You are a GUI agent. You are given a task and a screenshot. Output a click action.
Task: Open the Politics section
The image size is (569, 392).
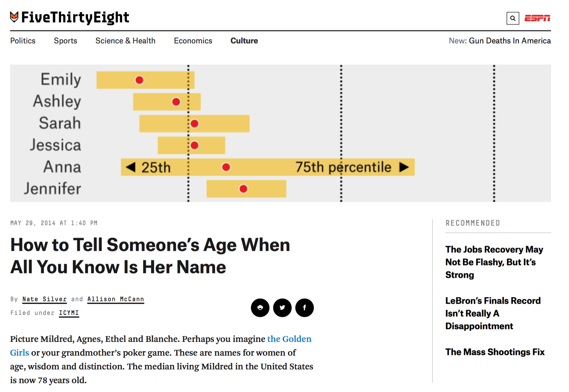pos(23,41)
